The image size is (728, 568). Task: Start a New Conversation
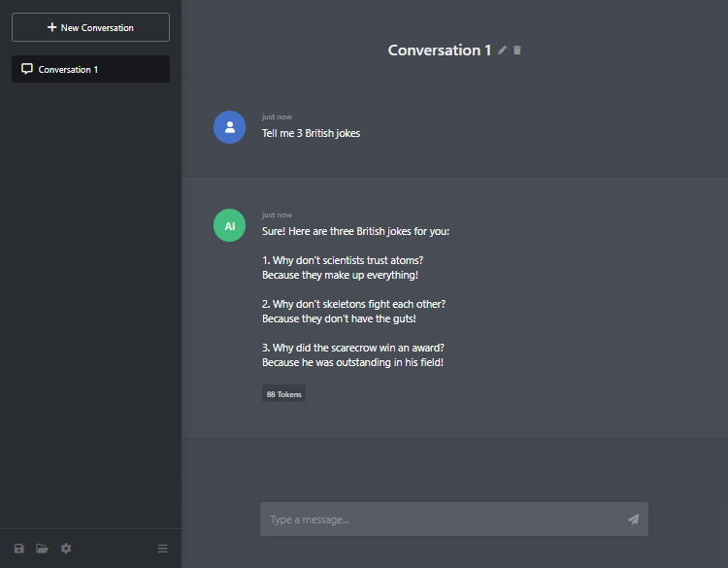click(90, 27)
